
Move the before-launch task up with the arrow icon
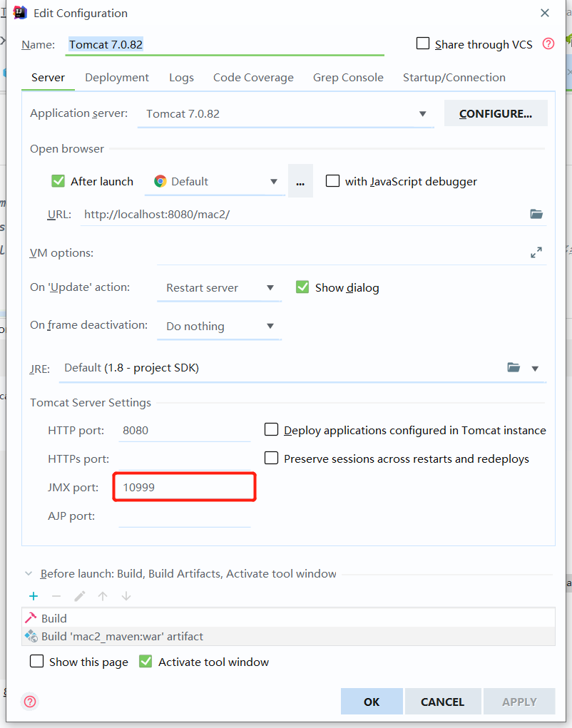pos(103,596)
